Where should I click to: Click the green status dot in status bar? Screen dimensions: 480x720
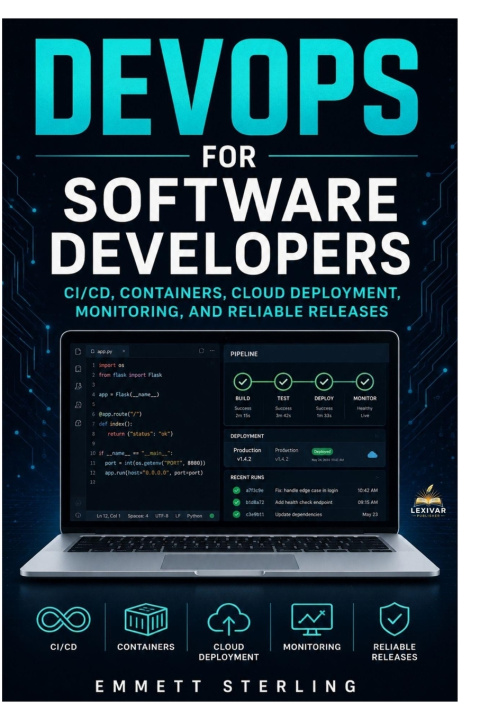click(212, 516)
